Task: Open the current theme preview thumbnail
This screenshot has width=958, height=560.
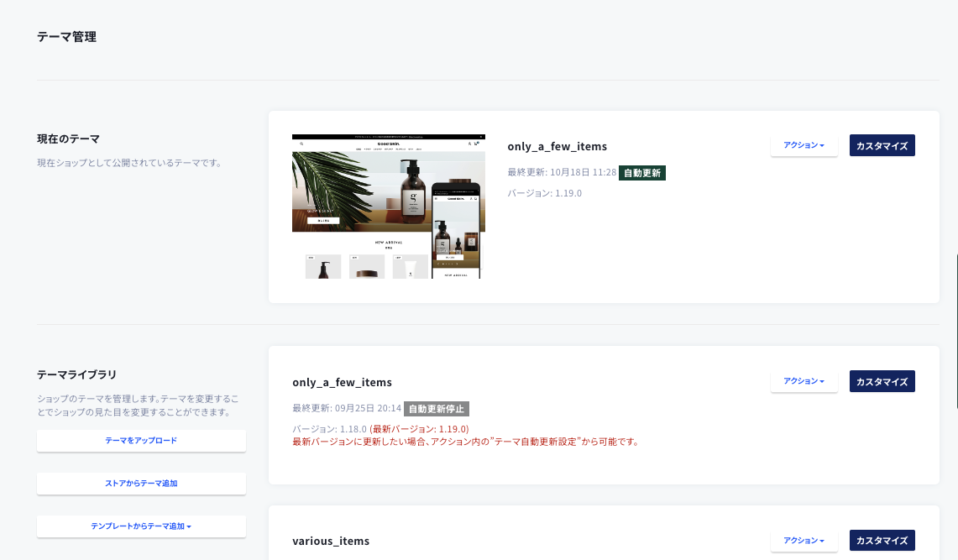Action: [x=389, y=207]
